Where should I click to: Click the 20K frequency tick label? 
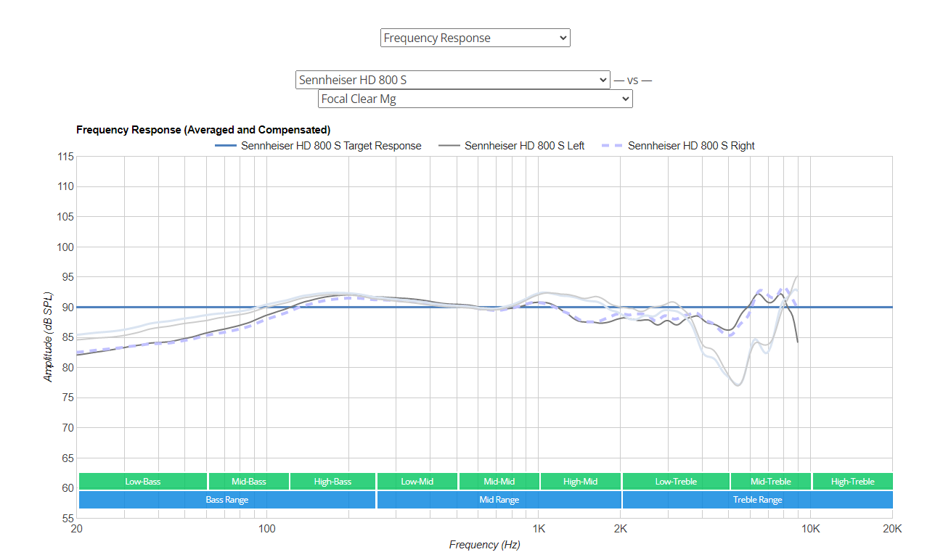click(892, 529)
